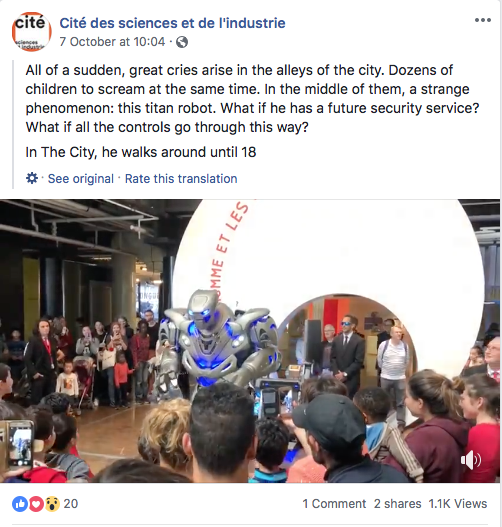
Task: Click the public globe privacy icon
Action: pos(182,42)
